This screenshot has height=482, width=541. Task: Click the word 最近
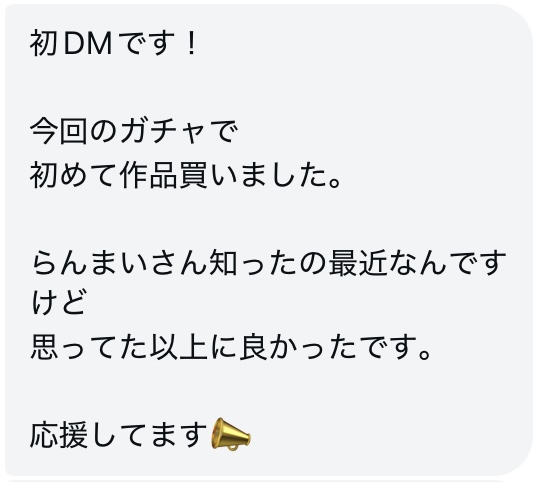click(x=357, y=264)
